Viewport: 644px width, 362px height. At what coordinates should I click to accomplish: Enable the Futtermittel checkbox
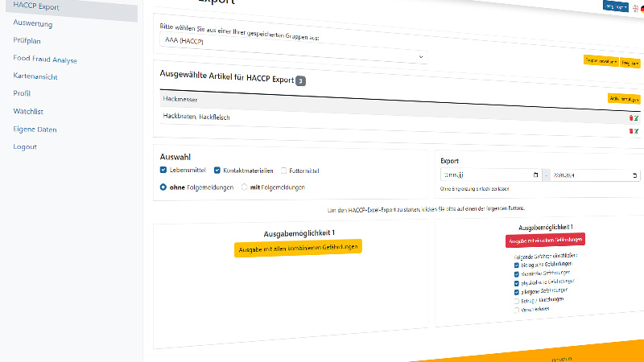tap(283, 171)
